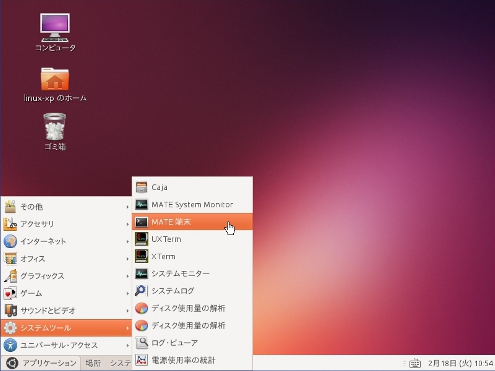Expand the グラフィックス submenu arrow
The image size is (495, 371).
tap(127, 276)
